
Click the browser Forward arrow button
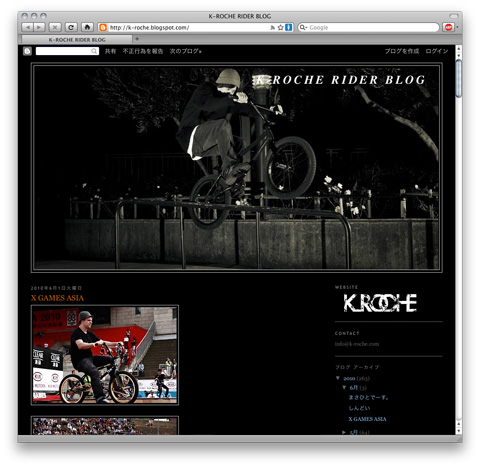coord(39,27)
